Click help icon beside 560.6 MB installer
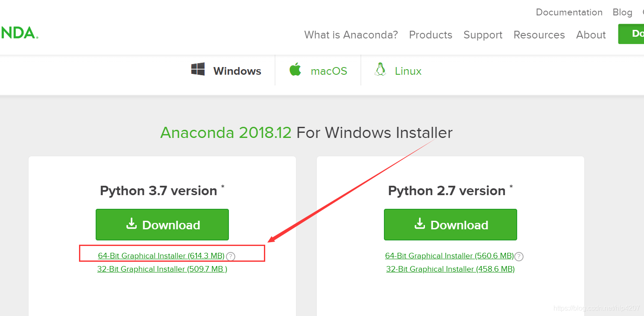 click(519, 256)
